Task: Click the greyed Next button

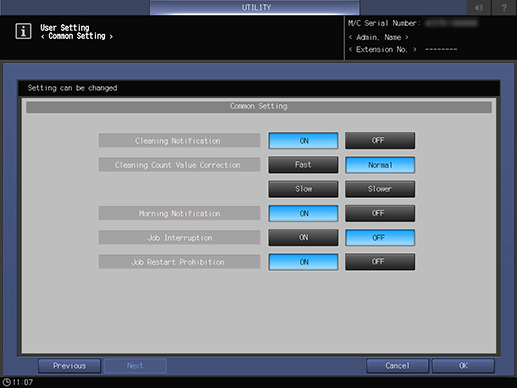Action: pyautogui.click(x=135, y=366)
